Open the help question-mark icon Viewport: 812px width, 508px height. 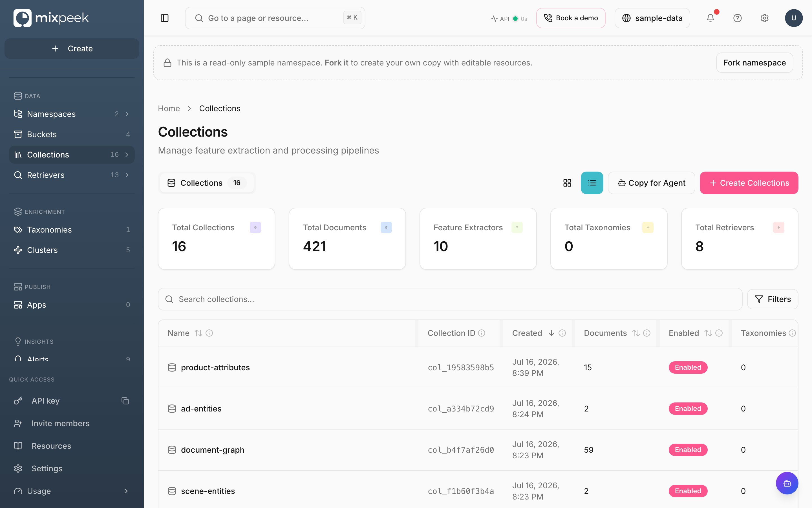tap(737, 18)
